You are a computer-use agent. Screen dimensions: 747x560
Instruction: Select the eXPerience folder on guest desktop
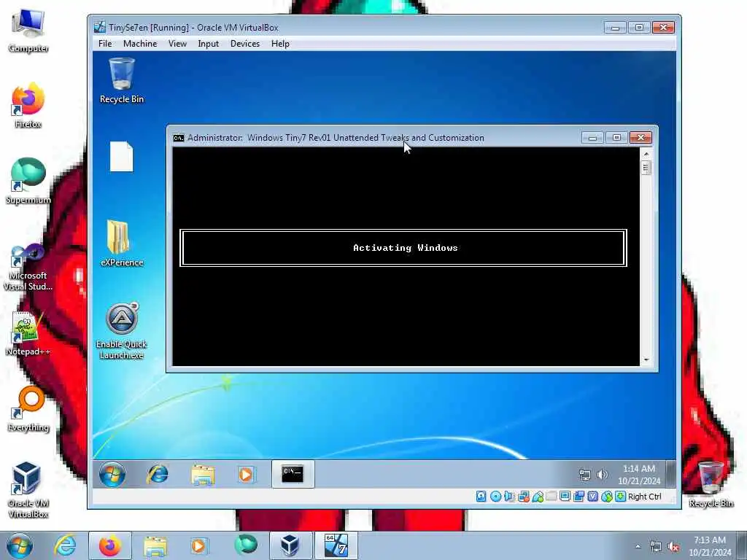pyautogui.click(x=122, y=244)
